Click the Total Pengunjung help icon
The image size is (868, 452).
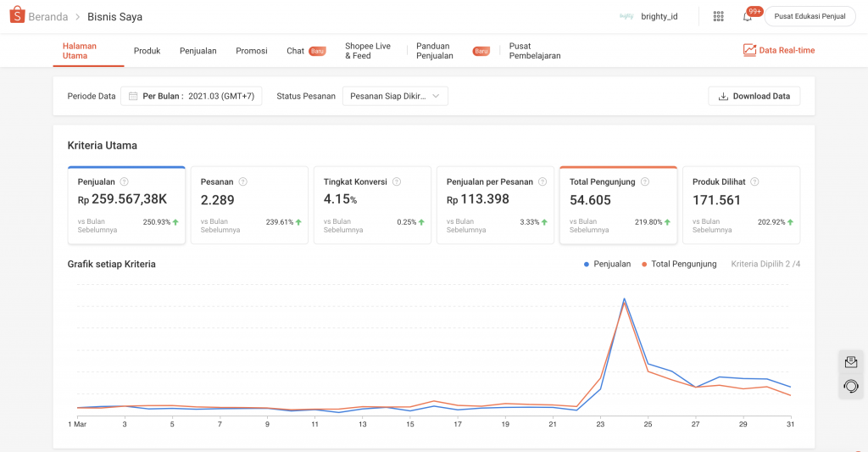pyautogui.click(x=645, y=181)
